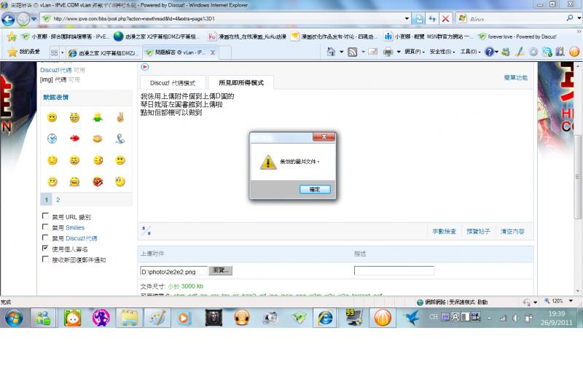Click the 動漫之家 favorites link with globe

[157, 36]
